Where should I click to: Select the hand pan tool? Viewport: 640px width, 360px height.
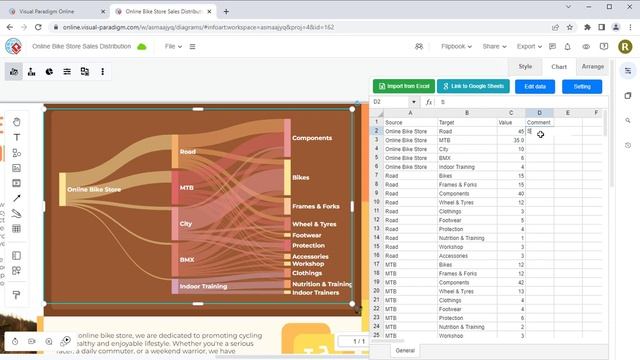(16, 122)
